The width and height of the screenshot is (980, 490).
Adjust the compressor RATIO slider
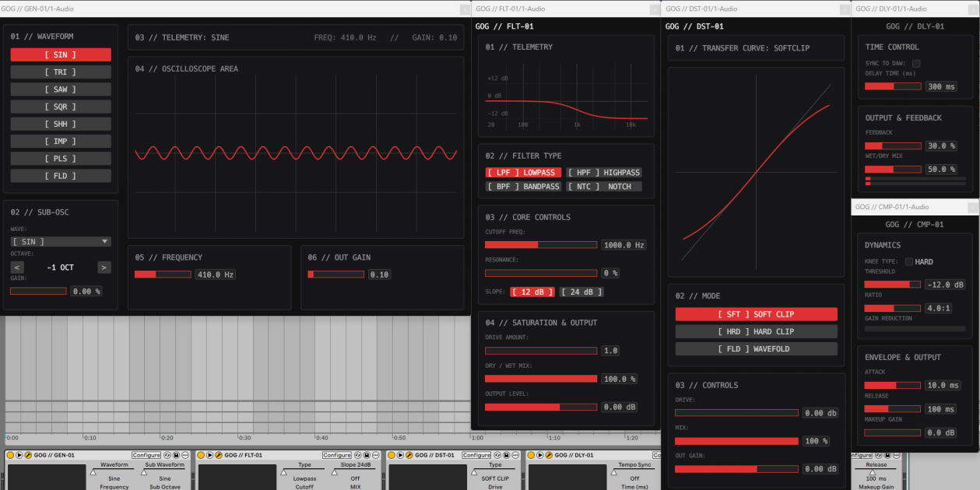(893, 308)
